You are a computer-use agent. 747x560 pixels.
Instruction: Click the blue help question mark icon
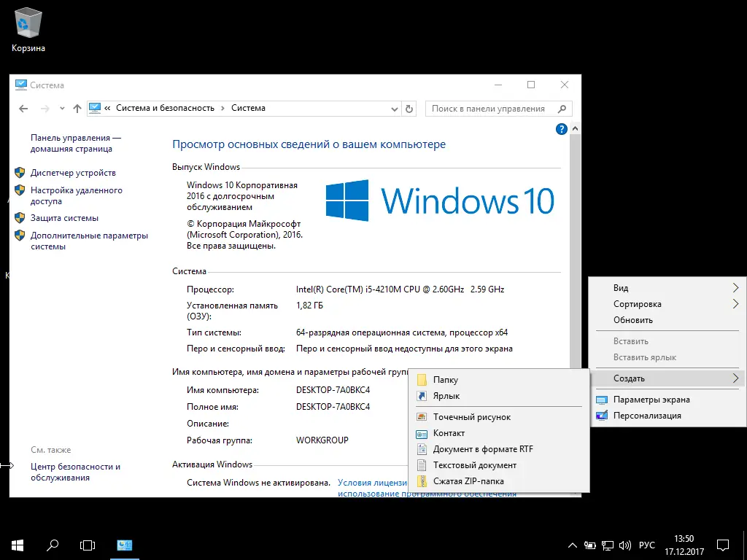pyautogui.click(x=561, y=128)
